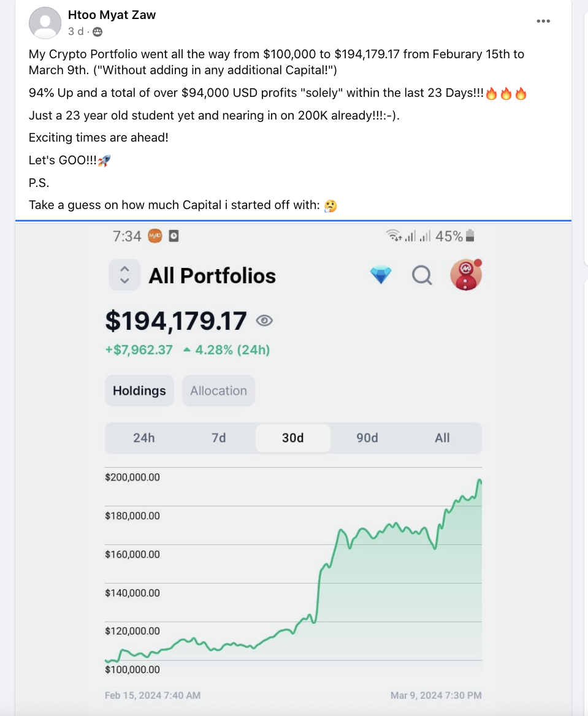Click the peak point of portfolio chart
The image size is (588, 716).
[479, 481]
